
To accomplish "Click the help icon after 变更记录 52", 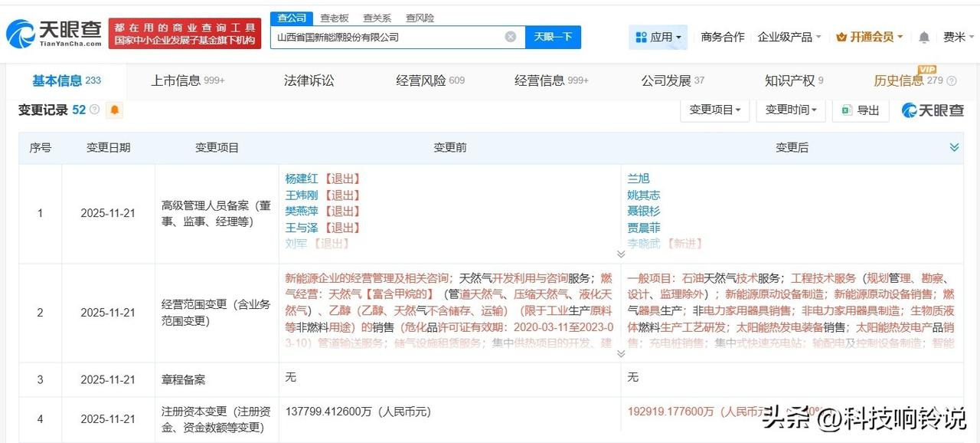I will pyautogui.click(x=93, y=109).
